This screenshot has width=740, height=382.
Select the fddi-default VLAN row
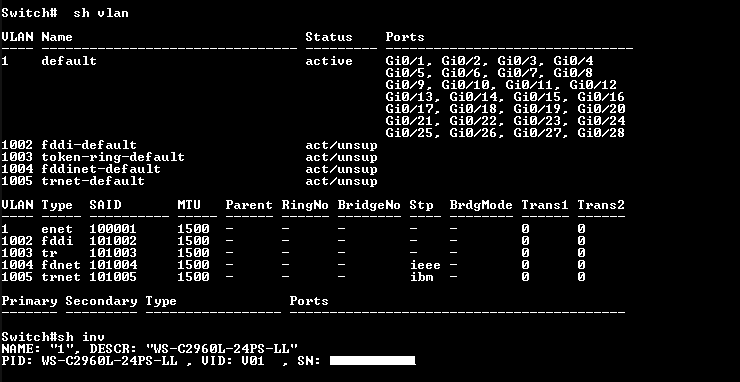click(x=189, y=145)
